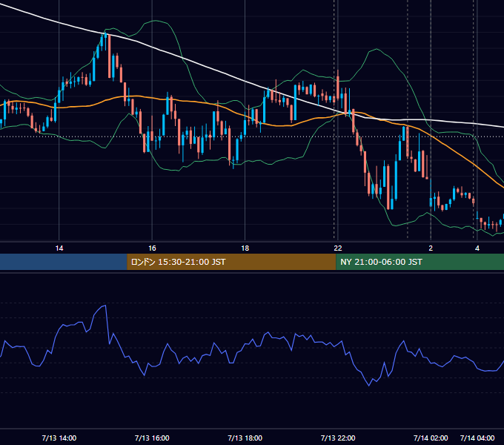Click the blue session bar before London
Image resolution: width=504 pixels, height=445 pixels.
[64, 262]
